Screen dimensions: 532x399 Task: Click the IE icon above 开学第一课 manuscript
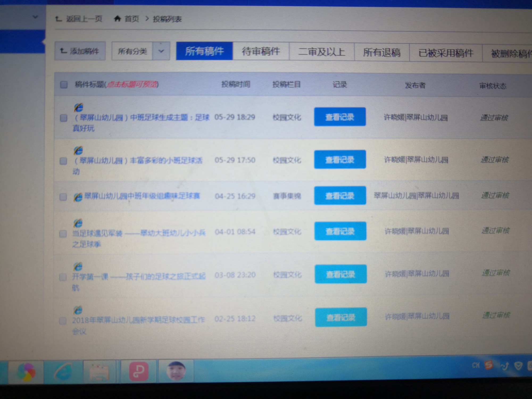tap(78, 266)
